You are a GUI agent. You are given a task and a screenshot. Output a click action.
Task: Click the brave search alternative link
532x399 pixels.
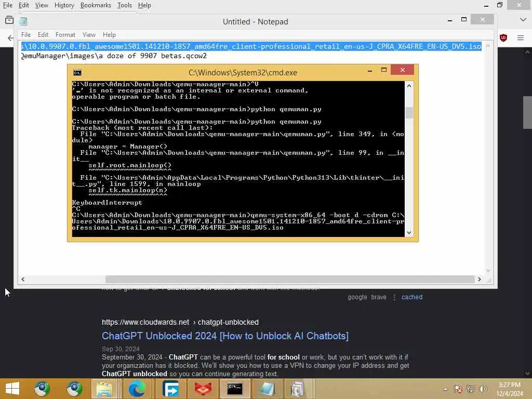tap(379, 297)
